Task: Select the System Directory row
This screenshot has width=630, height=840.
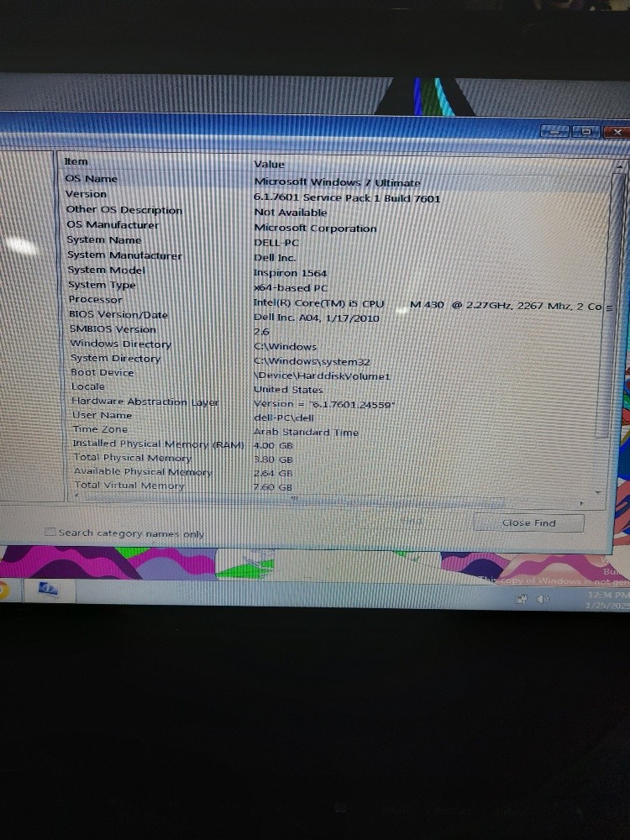Action: pos(337,360)
